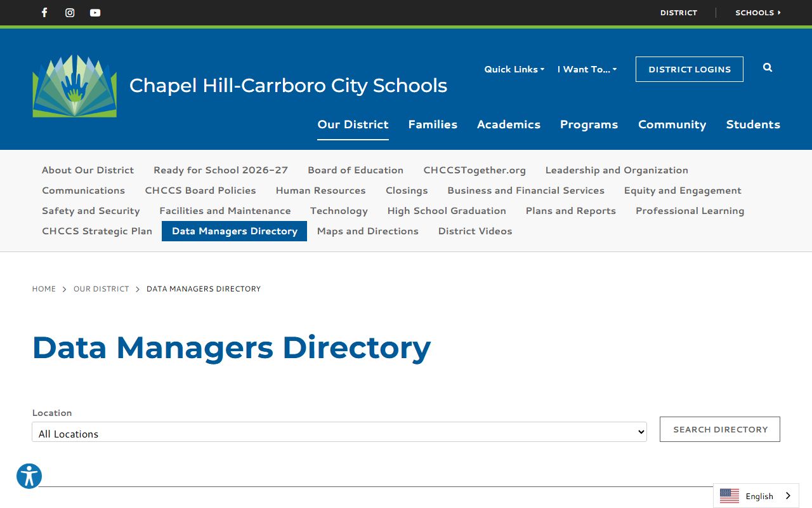Image resolution: width=812 pixels, height=508 pixels.
Task: Click the Our District breadcrumb
Action: 101,289
